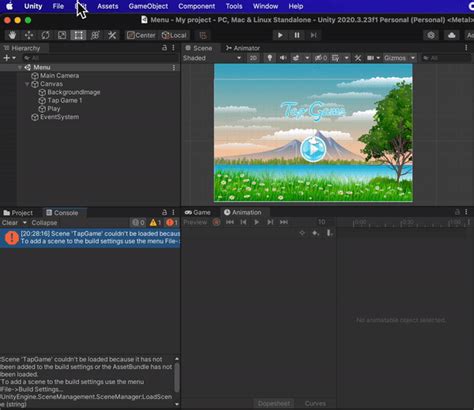Select the Scale tool

[x=62, y=35]
